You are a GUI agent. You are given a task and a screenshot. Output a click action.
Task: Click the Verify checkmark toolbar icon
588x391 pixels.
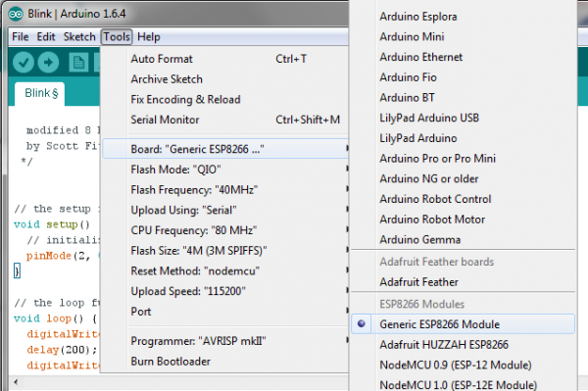(24, 62)
